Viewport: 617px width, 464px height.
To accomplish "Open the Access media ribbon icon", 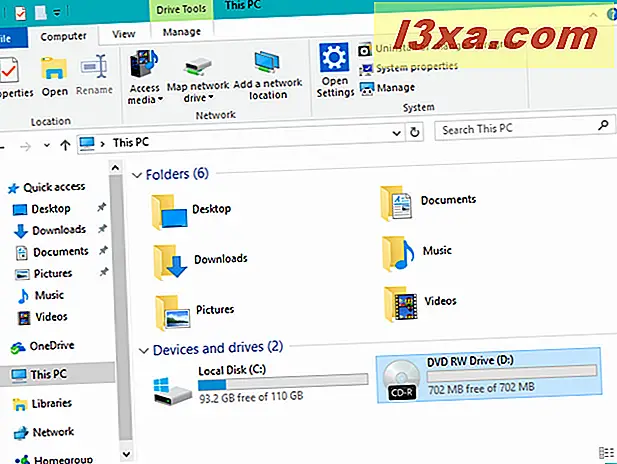I will [144, 64].
